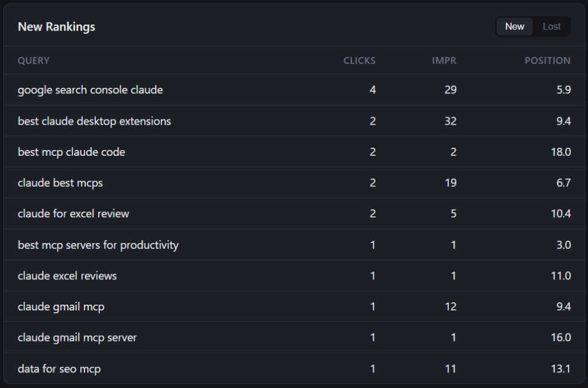Click the 'New Rankings' panel title
Viewport: 588px width, 388px height.
56,27
